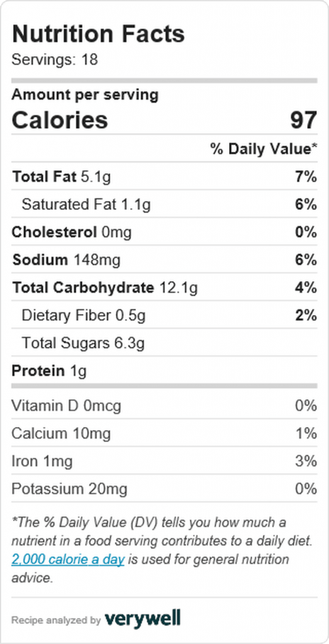Click the Sodium 148mg row
This screenshot has height=644, width=329.
(164, 260)
